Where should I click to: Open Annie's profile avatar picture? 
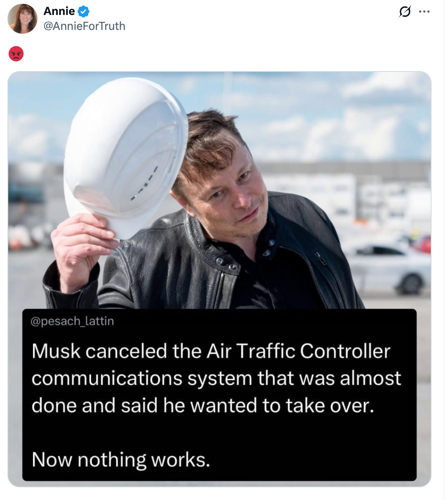click(x=22, y=19)
